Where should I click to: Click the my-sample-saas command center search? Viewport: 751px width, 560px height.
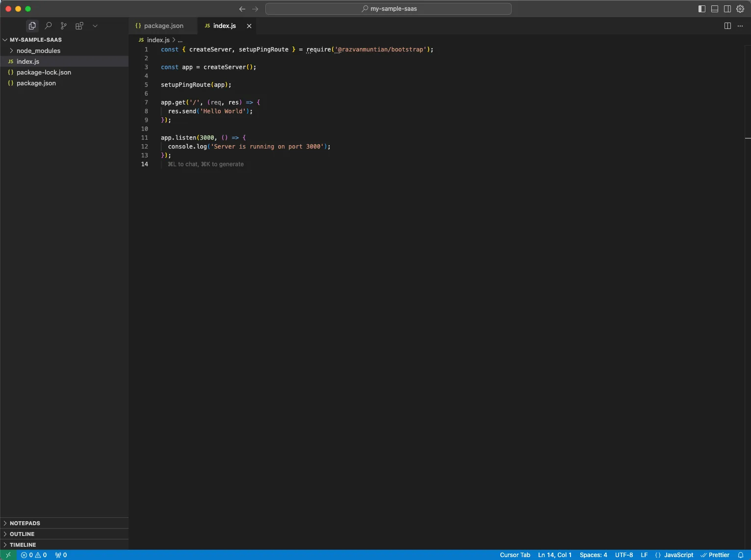(x=388, y=9)
